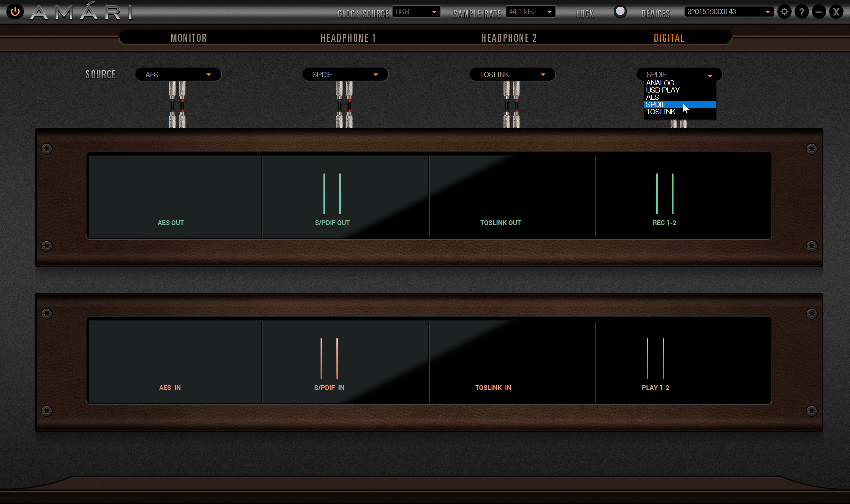Open settings with the gear icon
Viewport: 850px width, 504px height.
[x=784, y=12]
